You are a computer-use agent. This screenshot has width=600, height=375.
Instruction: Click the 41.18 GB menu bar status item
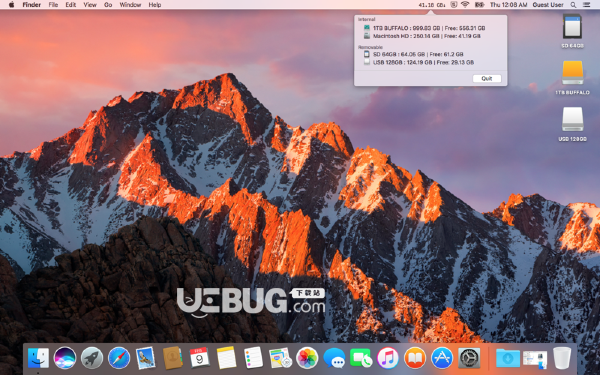pyautogui.click(x=432, y=5)
